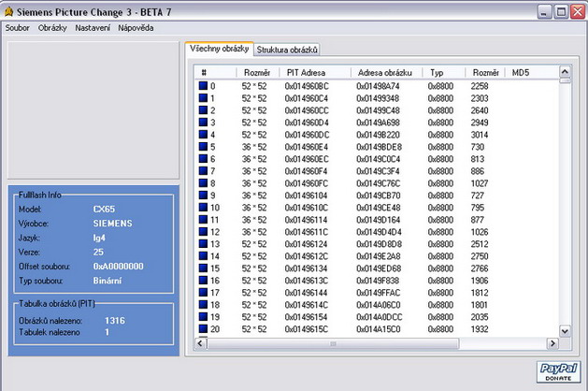This screenshot has height=391, width=588.
Task: Click image address 0x0149CB70
Action: click(378, 195)
